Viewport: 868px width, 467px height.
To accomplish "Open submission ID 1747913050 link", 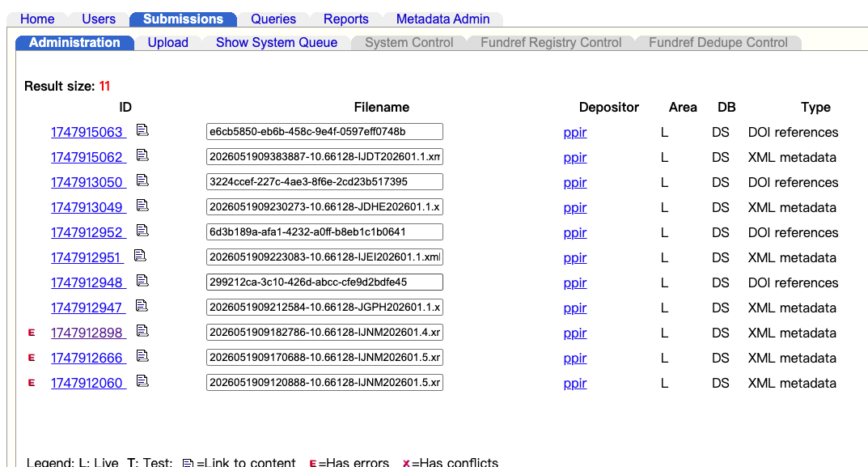I will point(88,182).
